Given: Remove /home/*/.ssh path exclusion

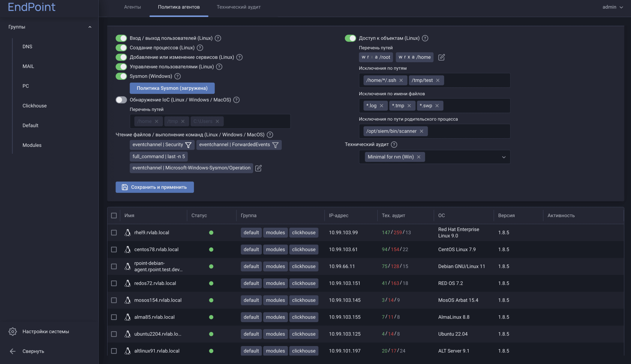Looking at the screenshot, I should click(401, 80).
